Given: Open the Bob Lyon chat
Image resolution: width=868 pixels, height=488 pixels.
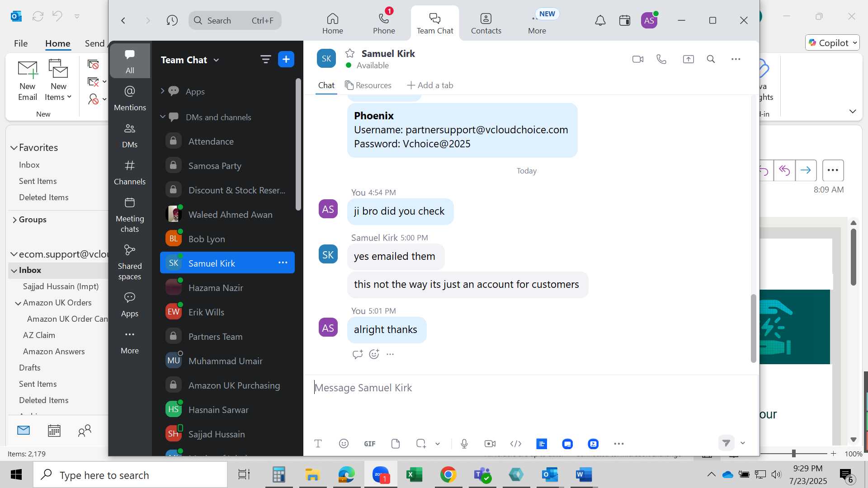Looking at the screenshot, I should pos(227,239).
